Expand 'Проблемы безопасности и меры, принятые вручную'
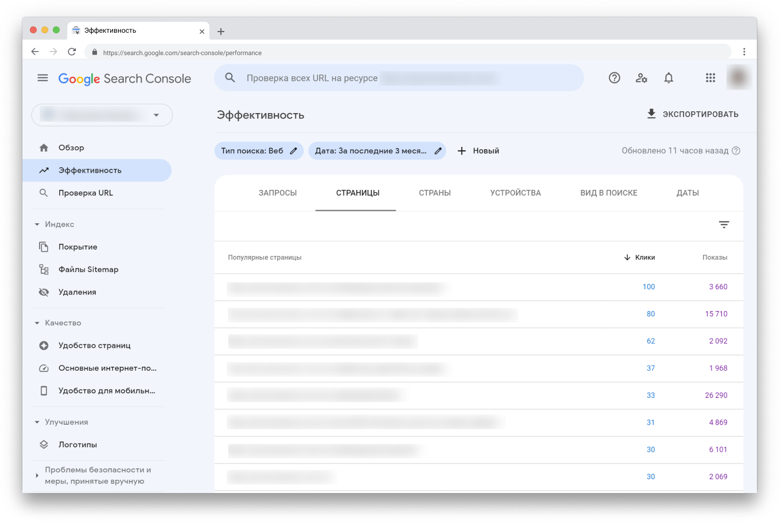The width and height of the screenshot is (781, 532). tap(37, 475)
